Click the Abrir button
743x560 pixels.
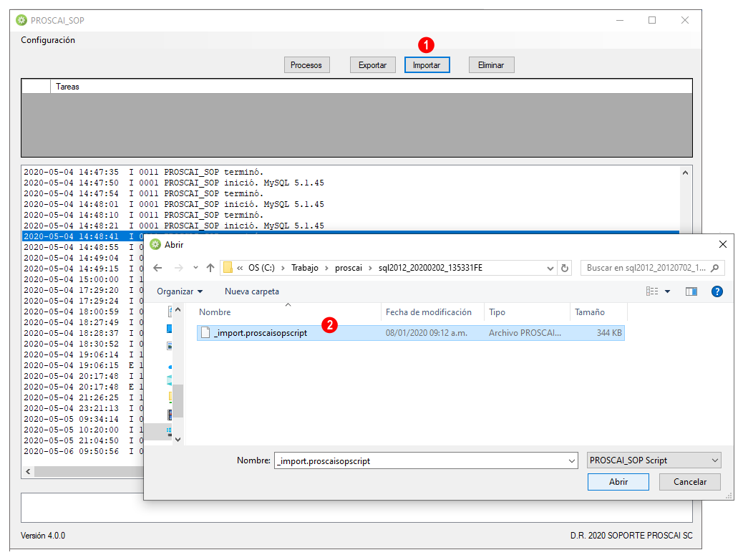point(618,482)
